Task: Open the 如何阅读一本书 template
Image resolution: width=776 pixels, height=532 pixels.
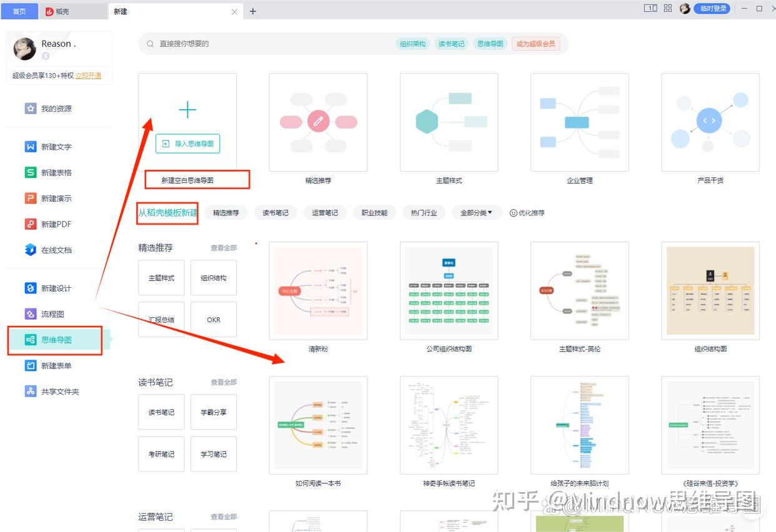Action: pyautogui.click(x=318, y=425)
